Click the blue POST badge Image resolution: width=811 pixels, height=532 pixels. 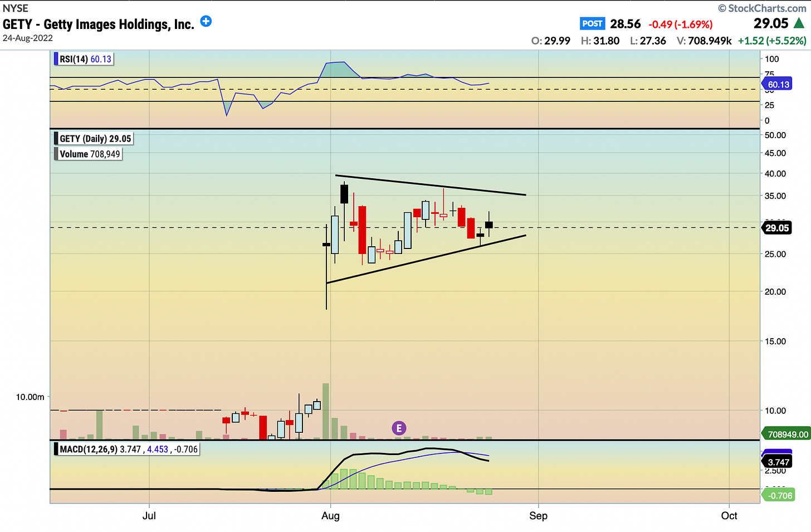tap(592, 23)
